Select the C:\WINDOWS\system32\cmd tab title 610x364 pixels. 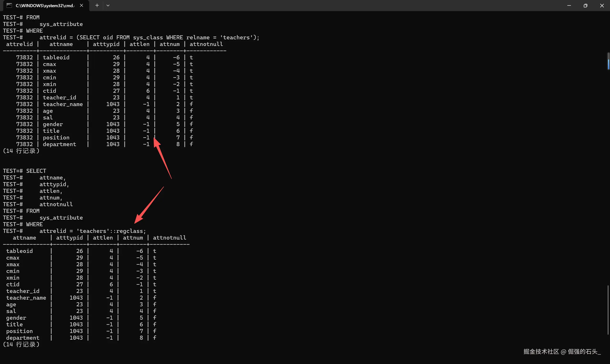(x=45, y=5)
